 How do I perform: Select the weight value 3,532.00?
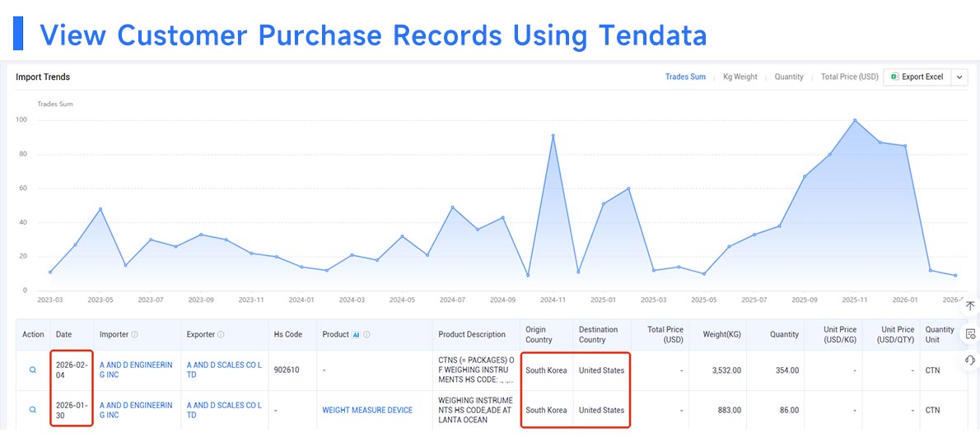(x=726, y=370)
